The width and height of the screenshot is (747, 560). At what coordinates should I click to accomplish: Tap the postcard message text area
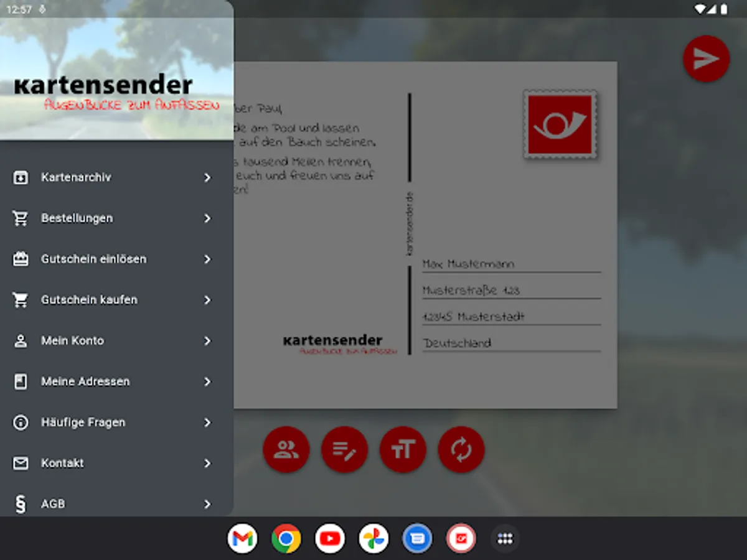[306, 149]
